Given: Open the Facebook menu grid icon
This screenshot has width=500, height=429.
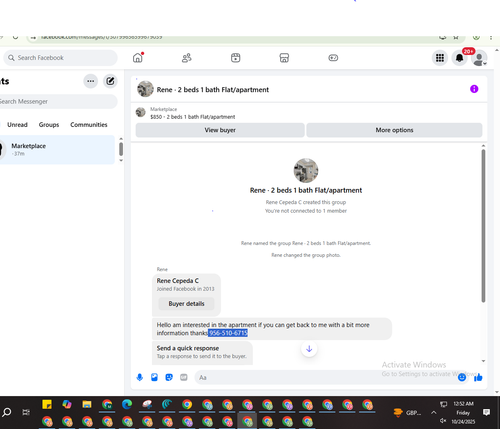Looking at the screenshot, I should (440, 58).
